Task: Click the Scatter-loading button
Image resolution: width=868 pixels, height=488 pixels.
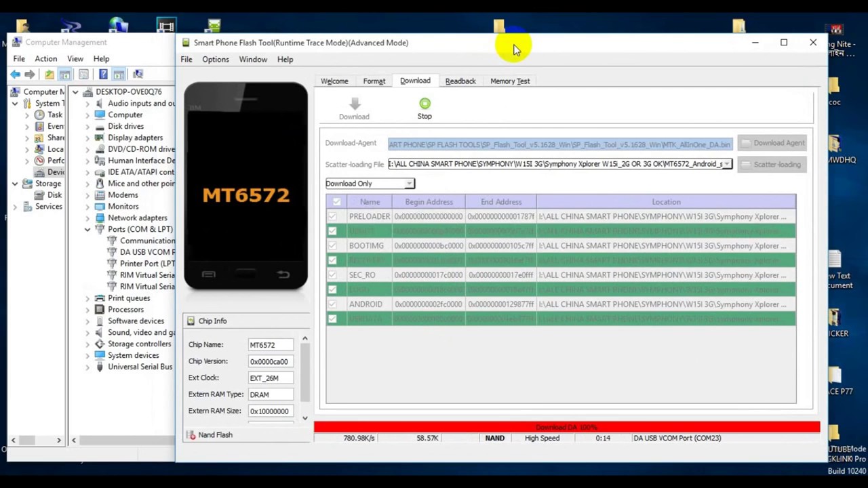Action: [x=772, y=164]
